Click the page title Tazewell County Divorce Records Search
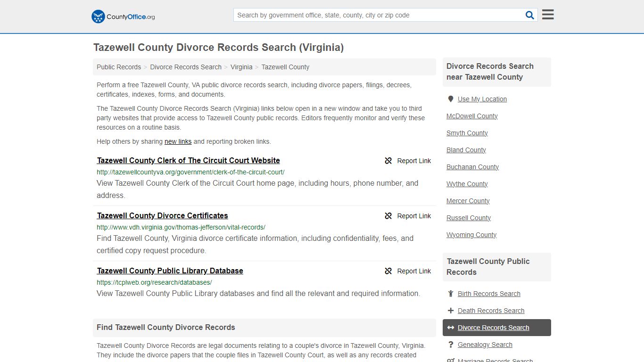This screenshot has width=644, height=362. pyautogui.click(x=218, y=48)
